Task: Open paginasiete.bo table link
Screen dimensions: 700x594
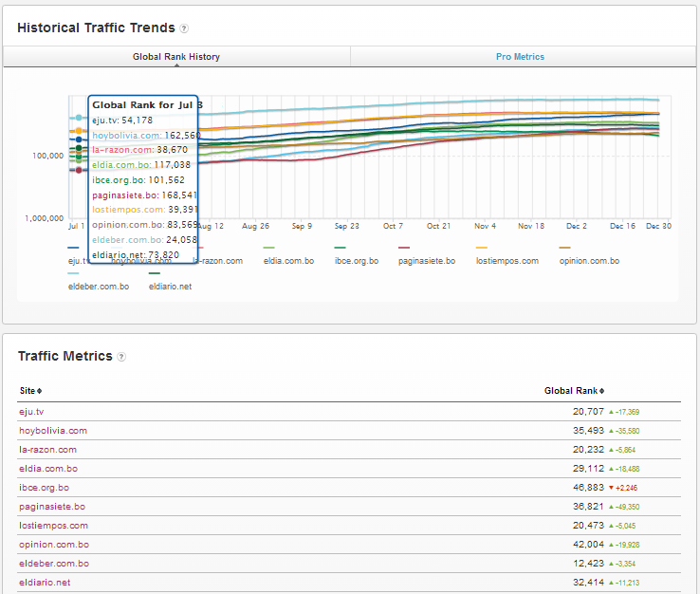Action: 51,507
